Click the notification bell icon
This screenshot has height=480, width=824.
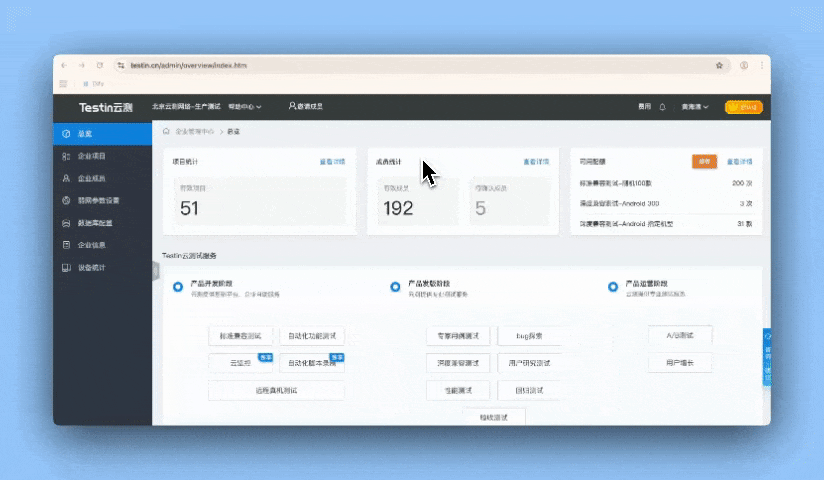662,106
